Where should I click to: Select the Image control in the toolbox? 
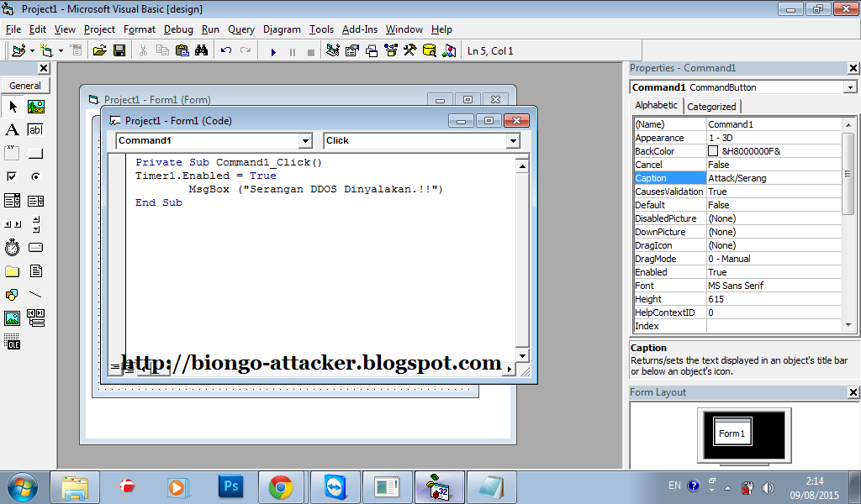[x=12, y=318]
